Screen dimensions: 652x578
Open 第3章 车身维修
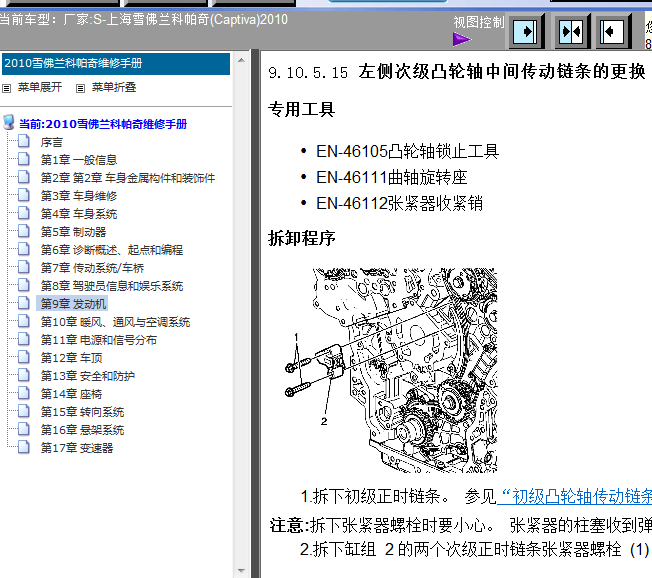coord(79,196)
